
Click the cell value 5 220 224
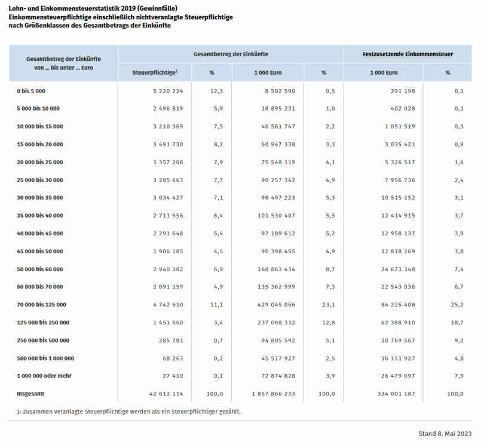coord(168,91)
